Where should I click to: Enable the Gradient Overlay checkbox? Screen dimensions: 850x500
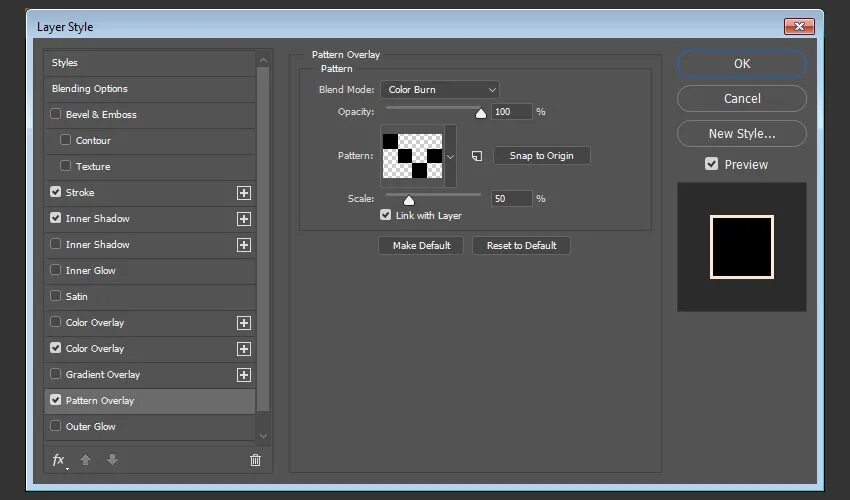(55, 374)
